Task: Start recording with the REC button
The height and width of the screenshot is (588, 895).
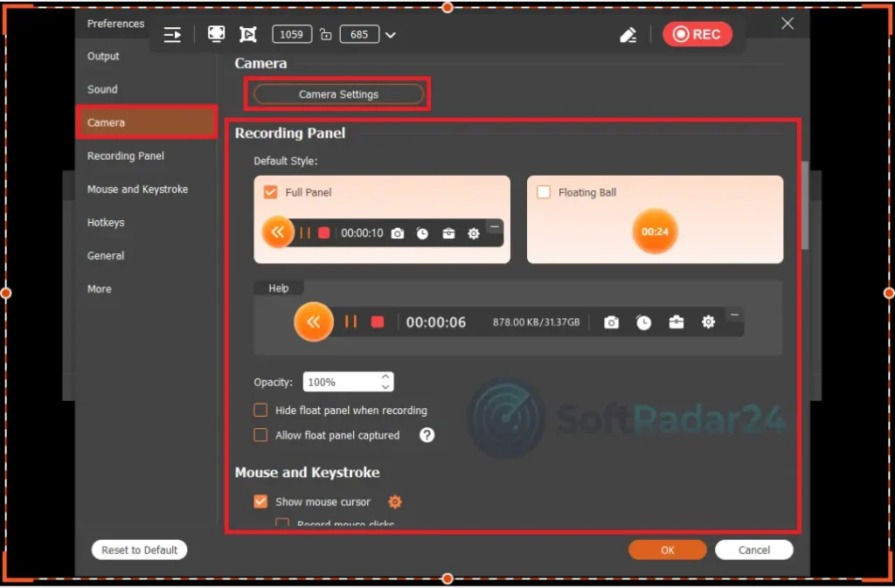Action: coord(697,34)
